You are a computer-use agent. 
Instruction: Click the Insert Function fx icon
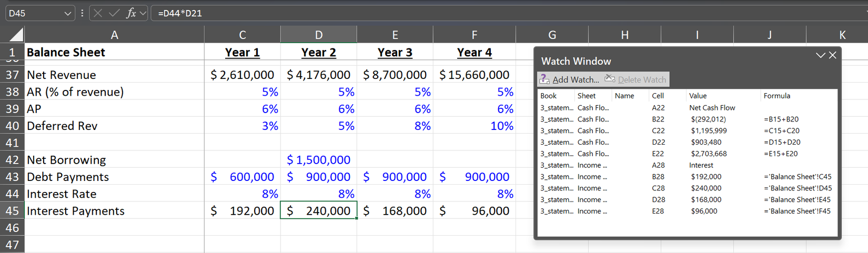131,13
